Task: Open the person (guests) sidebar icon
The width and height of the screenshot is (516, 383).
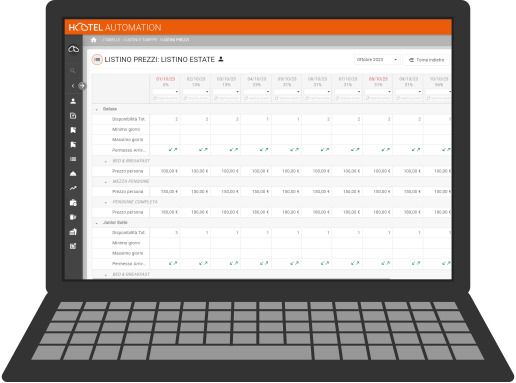Action: tap(73, 101)
